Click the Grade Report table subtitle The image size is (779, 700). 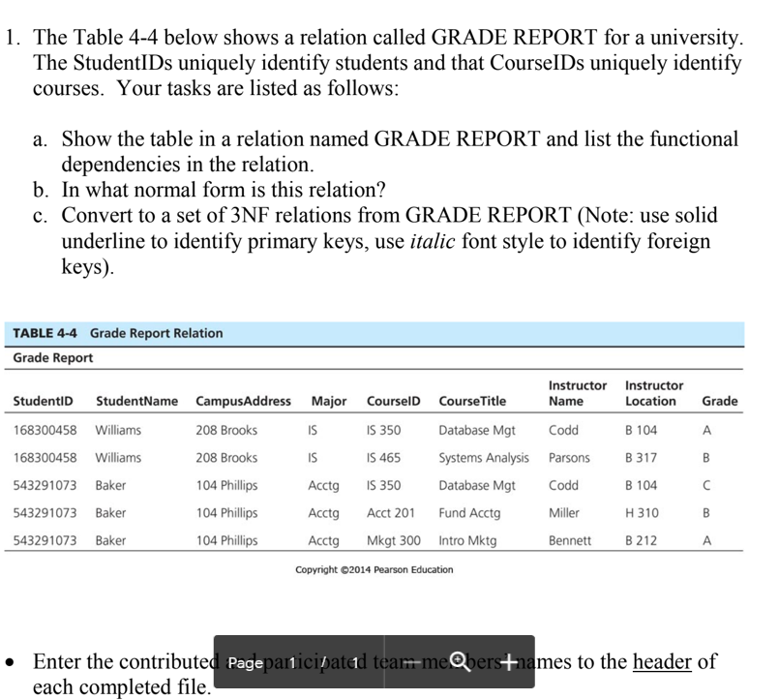pyautogui.click(x=45, y=359)
